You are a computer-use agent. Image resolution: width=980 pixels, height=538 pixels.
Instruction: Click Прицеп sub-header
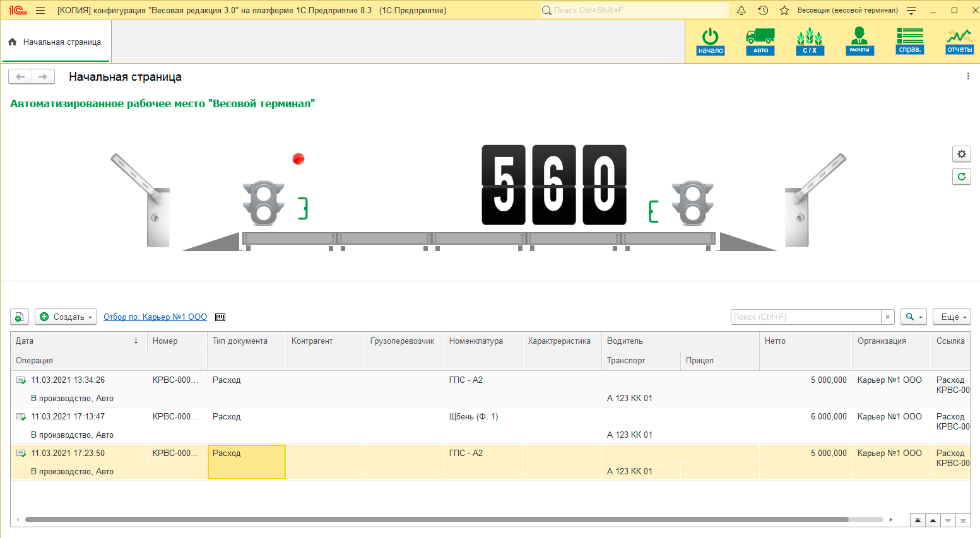720,360
